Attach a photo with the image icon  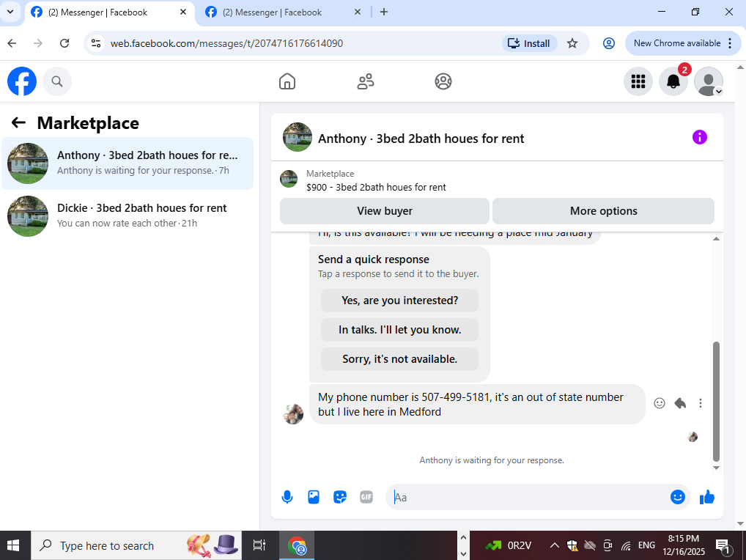[314, 497]
